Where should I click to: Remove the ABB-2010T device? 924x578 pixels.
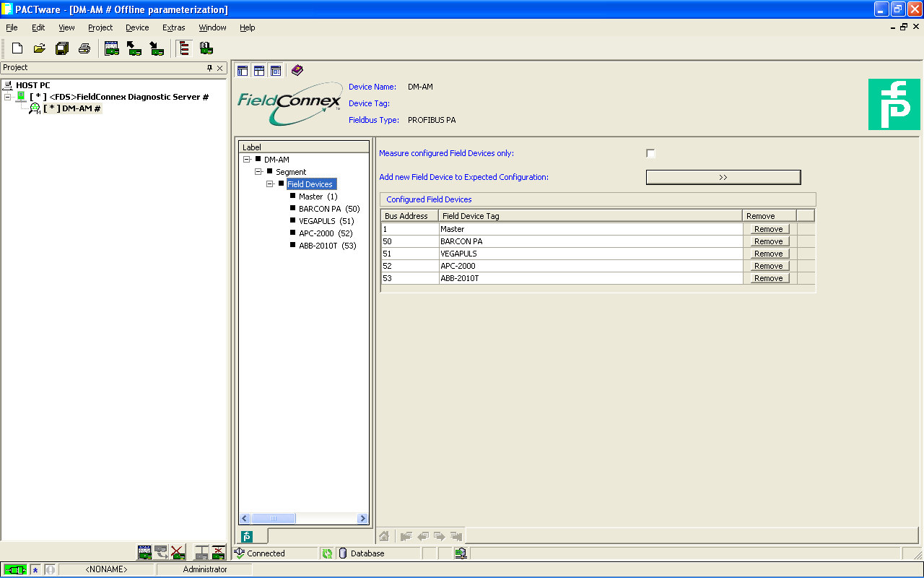(769, 278)
